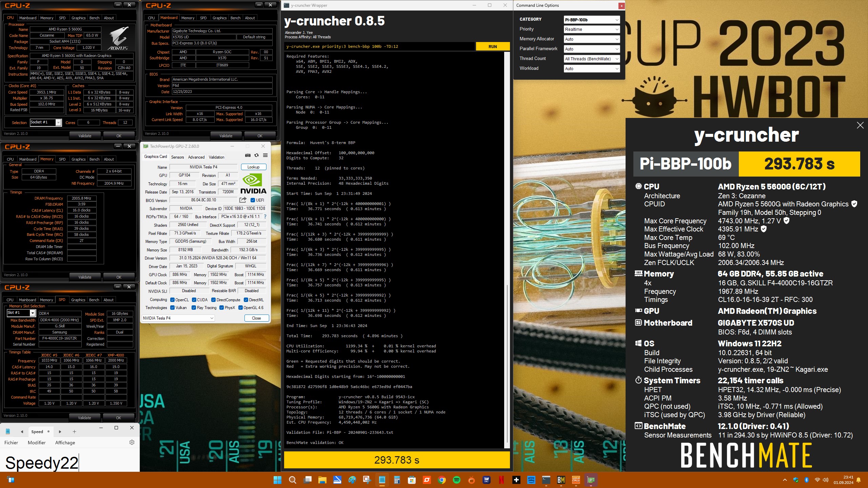Toggle the CUDA checkbox
This screenshot has height=488, width=868.
click(x=194, y=300)
